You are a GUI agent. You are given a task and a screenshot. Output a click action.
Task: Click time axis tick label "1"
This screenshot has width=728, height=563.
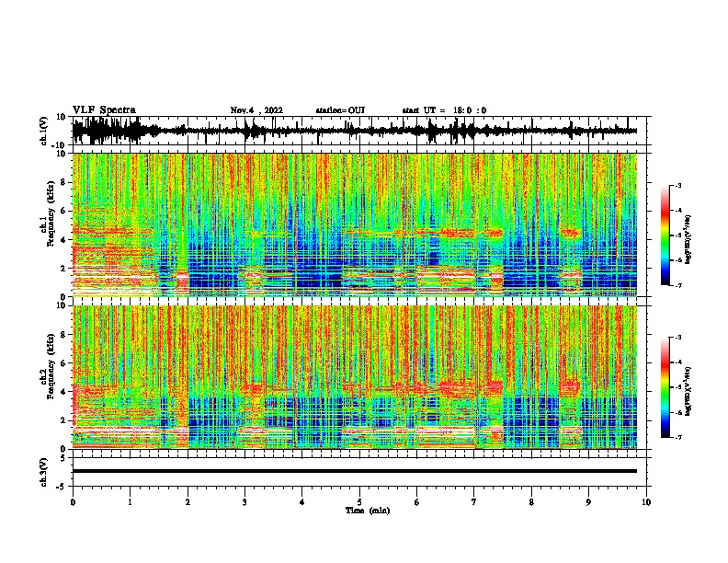pyautogui.click(x=130, y=502)
